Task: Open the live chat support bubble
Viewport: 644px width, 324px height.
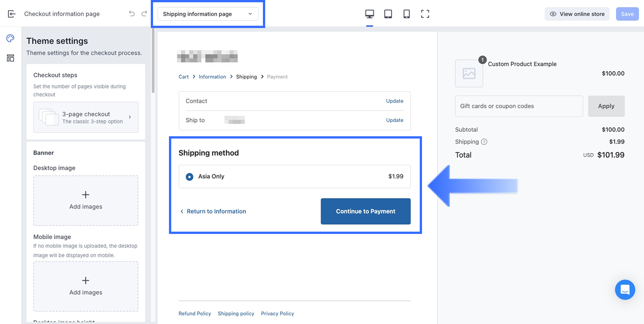Action: click(625, 290)
